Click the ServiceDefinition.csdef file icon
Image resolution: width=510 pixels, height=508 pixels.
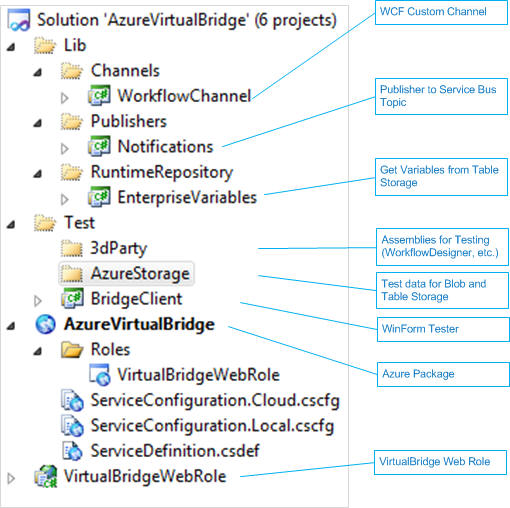pos(72,451)
